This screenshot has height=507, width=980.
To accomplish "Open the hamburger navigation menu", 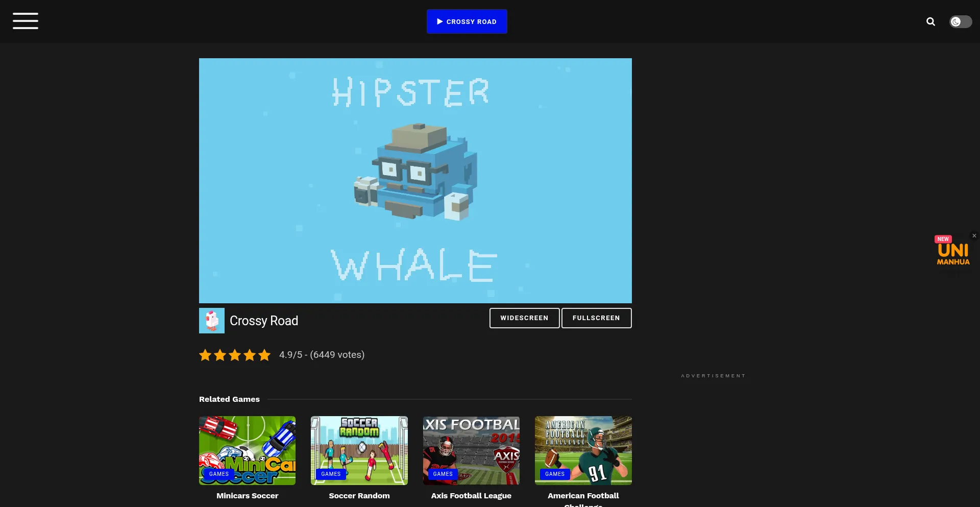I will [26, 21].
